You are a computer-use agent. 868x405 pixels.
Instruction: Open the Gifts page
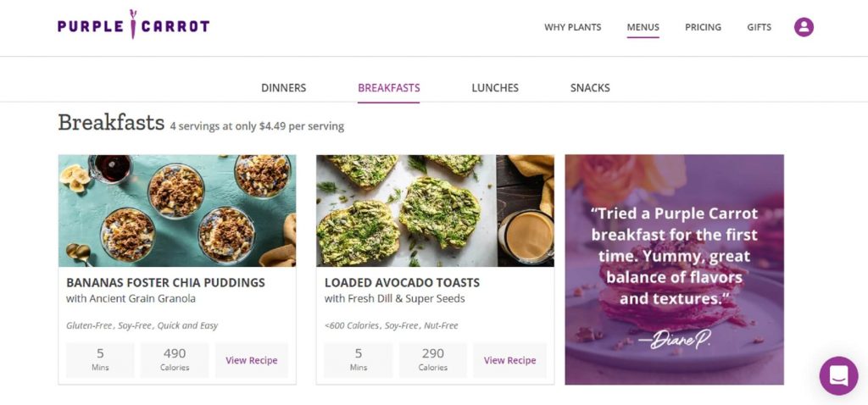point(759,27)
